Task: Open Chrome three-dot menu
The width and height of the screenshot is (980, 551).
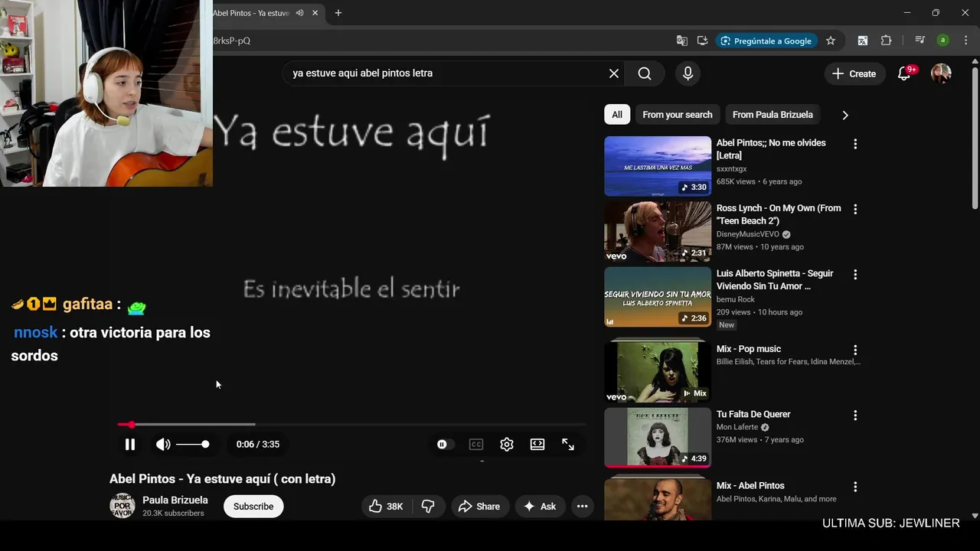Action: [966, 41]
